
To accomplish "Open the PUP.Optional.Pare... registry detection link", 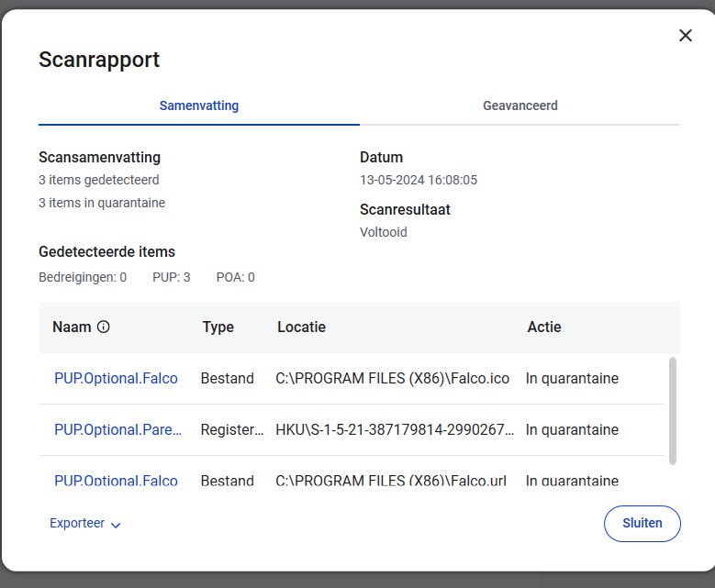I will click(x=117, y=429).
